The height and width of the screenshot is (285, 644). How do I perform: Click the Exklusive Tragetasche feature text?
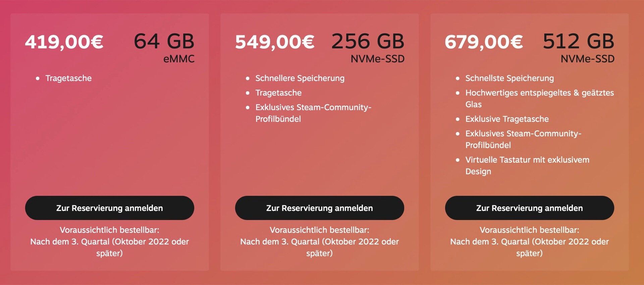507,119
